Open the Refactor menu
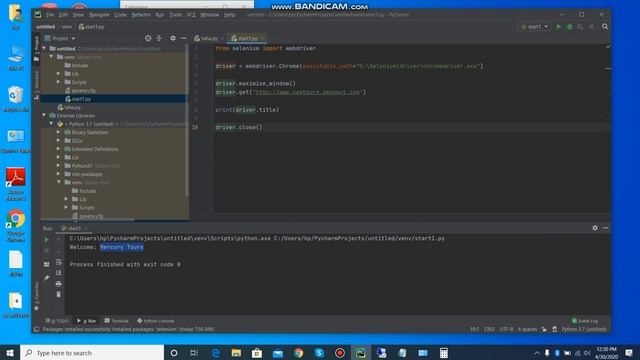Viewport: 640px width, 360px height. (x=141, y=15)
